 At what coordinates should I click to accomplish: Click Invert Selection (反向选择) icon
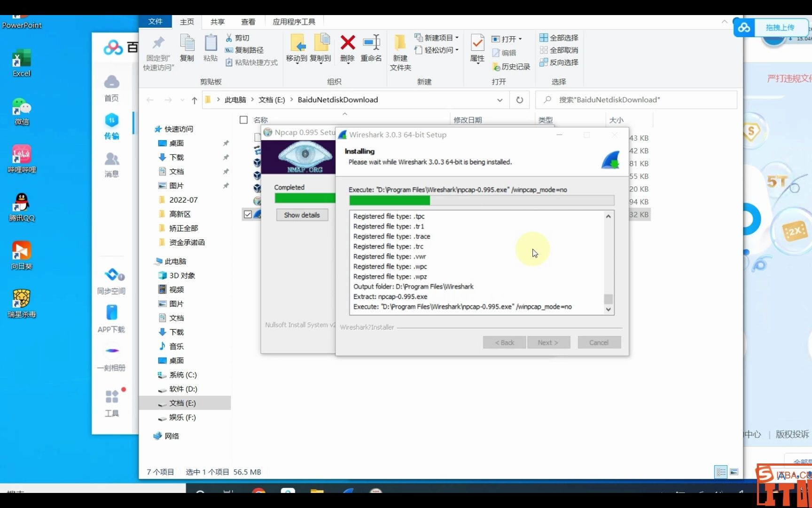[x=544, y=62]
